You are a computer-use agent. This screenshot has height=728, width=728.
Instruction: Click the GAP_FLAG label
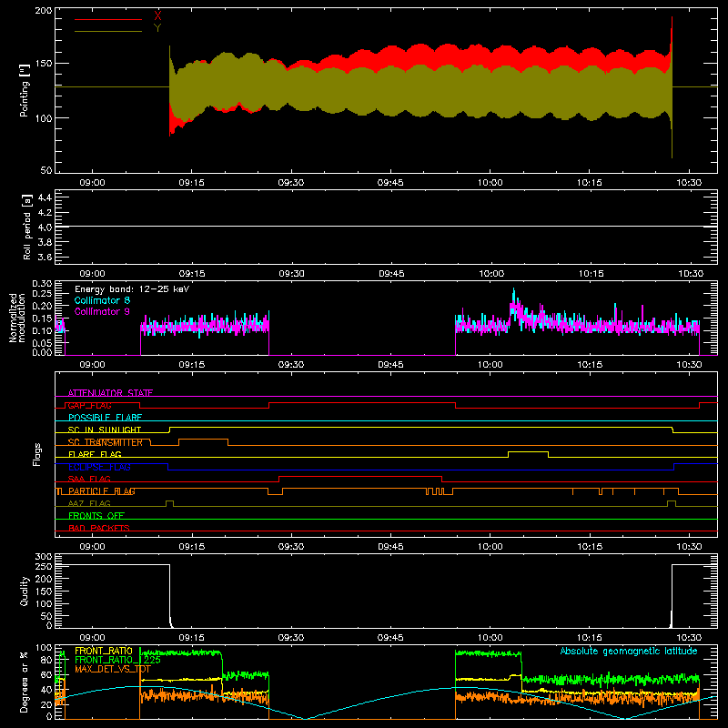89,405
